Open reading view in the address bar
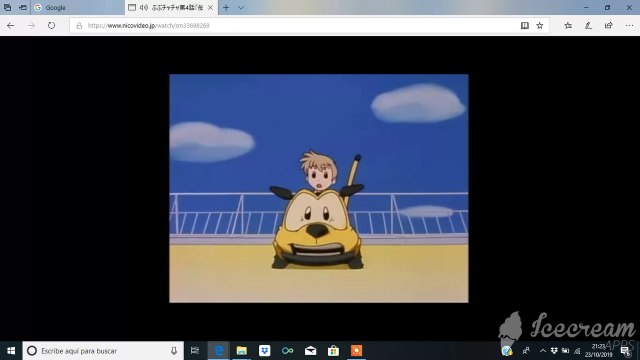Screen dimensions: 640x360 pos(524,25)
